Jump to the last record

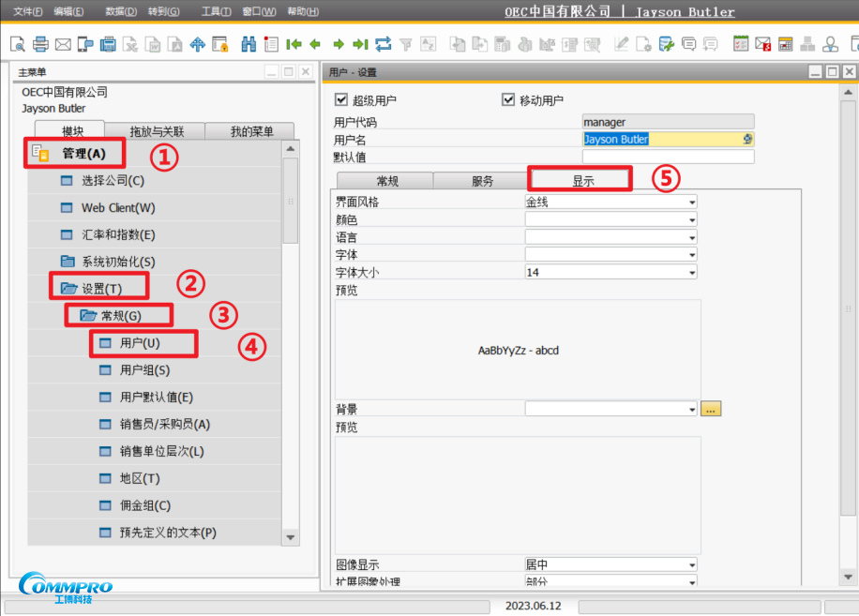click(358, 44)
